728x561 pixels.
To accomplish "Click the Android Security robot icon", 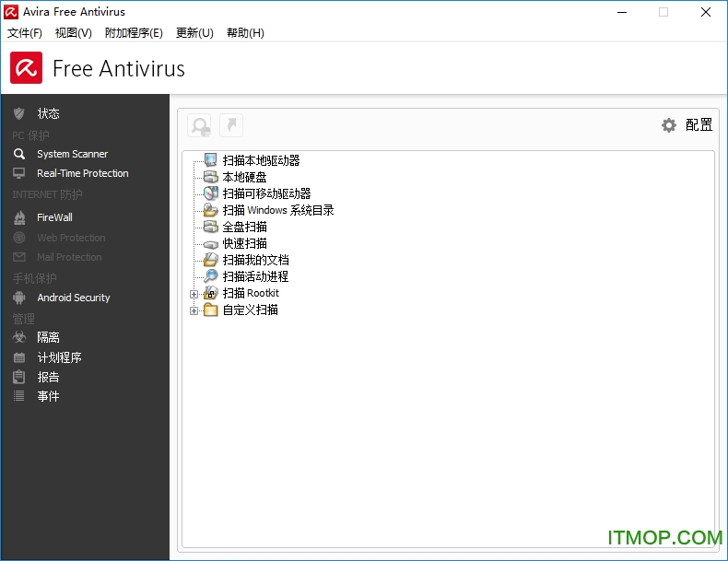I will tap(19, 298).
